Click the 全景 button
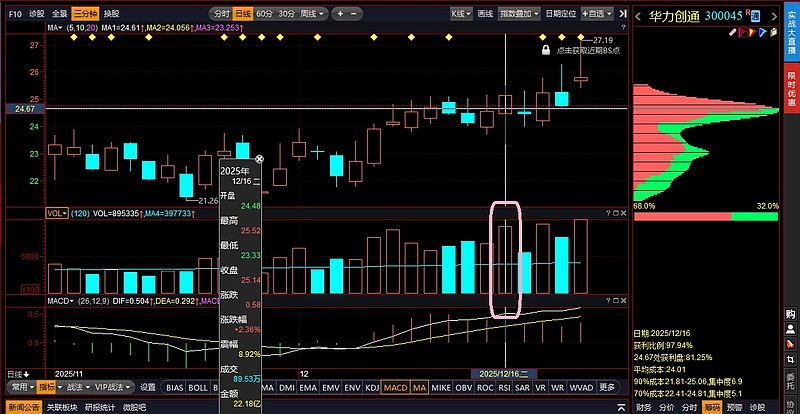800x414 pixels. 60,14
